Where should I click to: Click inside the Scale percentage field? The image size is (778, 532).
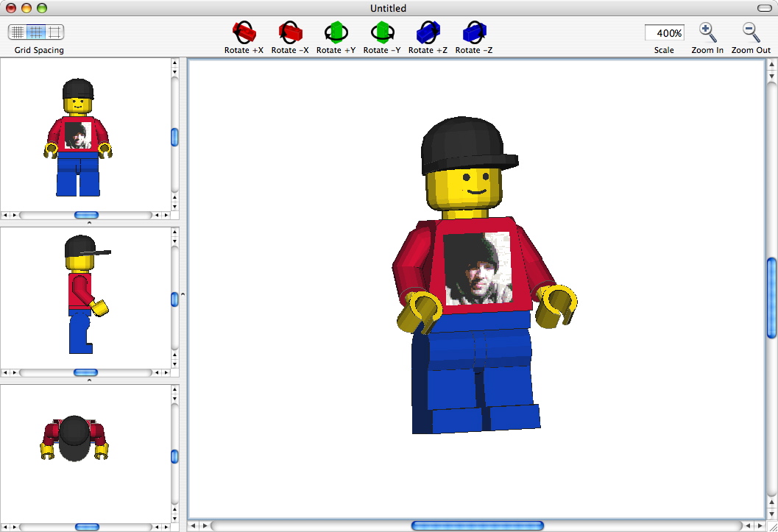(x=663, y=32)
